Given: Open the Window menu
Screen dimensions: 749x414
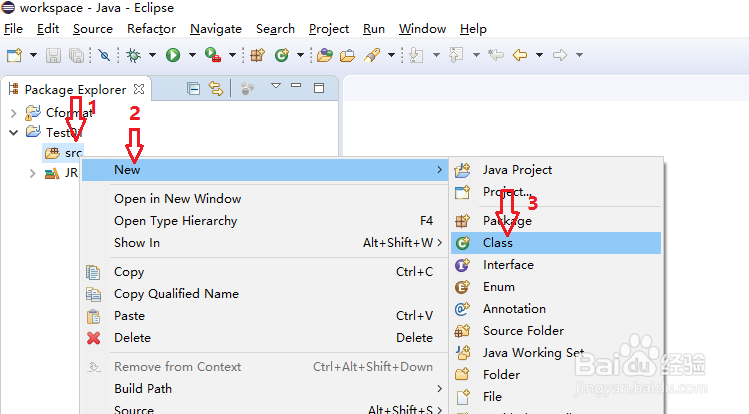Looking at the screenshot, I should tap(422, 29).
